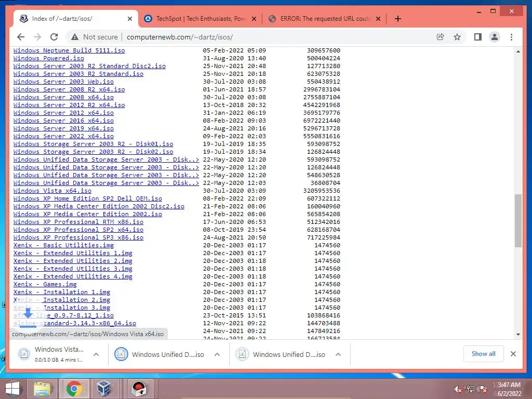Screen dimensions: 532x399
Task: Click Xenix - Installation 1.img link
Action: [x=62, y=292]
